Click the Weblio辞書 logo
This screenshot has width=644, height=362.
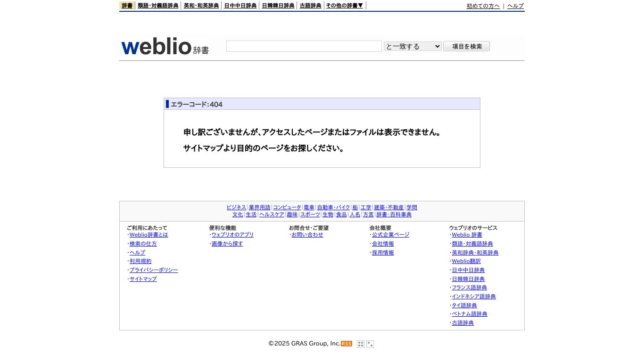(x=165, y=47)
